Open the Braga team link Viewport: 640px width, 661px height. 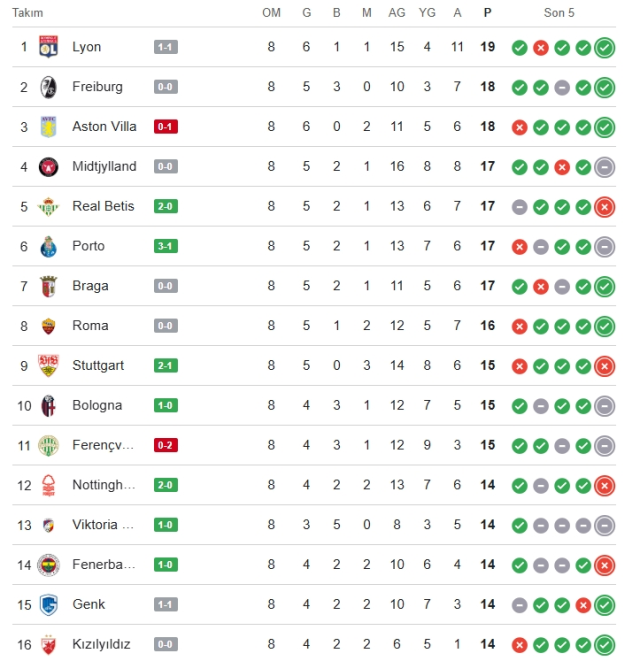click(x=88, y=286)
